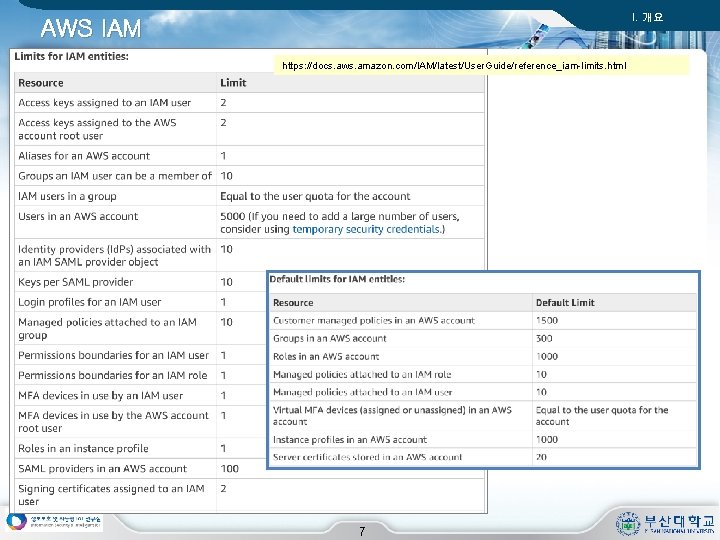720x540 pixels.
Task: Select the AWS IAM slide title
Action: click(90, 28)
